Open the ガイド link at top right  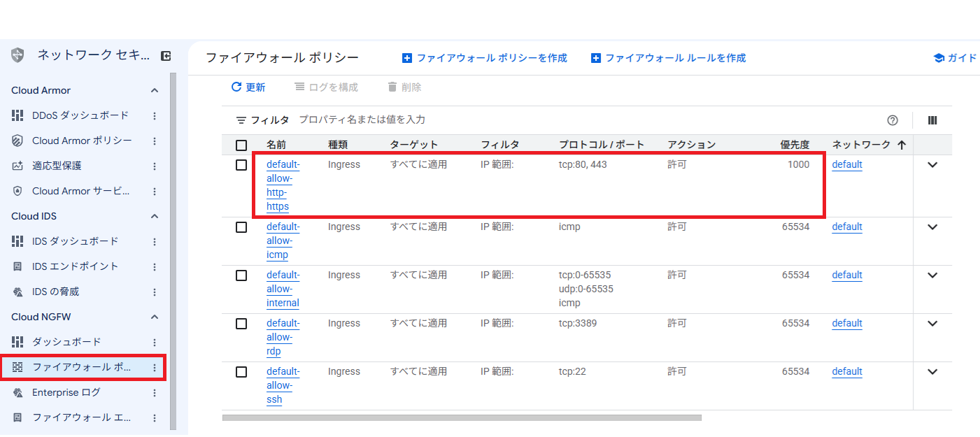click(x=956, y=58)
